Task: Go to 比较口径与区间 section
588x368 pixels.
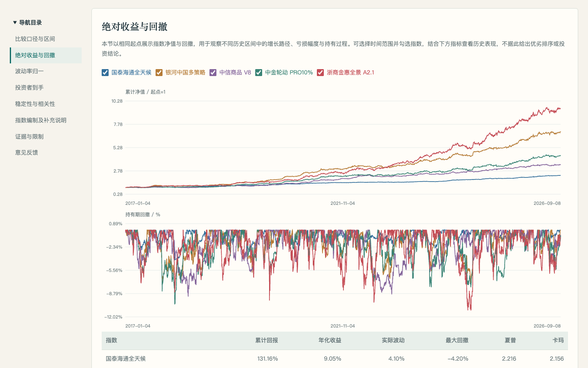Action: pyautogui.click(x=46, y=39)
